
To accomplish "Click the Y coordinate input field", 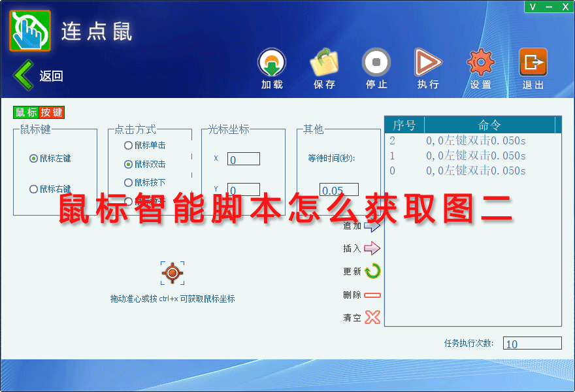I will pyautogui.click(x=244, y=189).
